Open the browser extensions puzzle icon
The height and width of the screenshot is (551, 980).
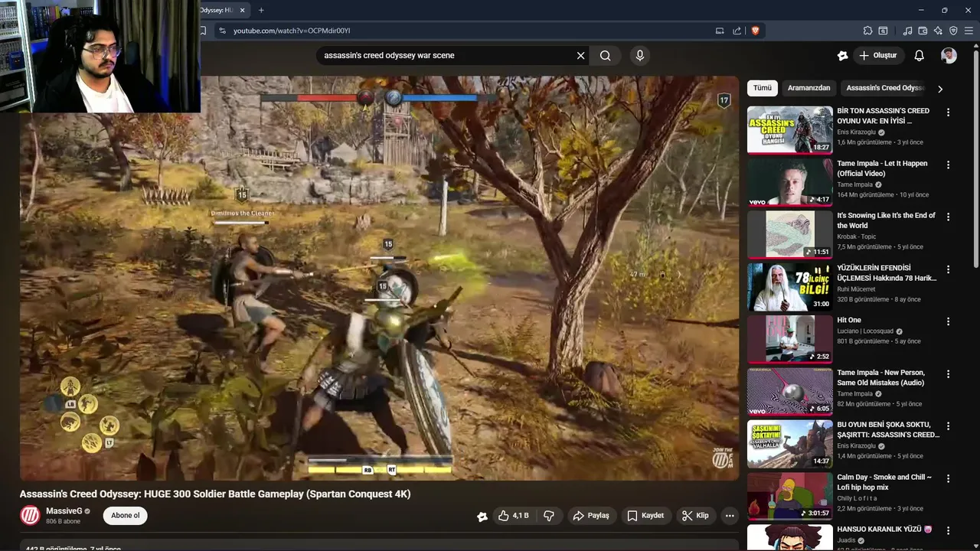tap(867, 31)
